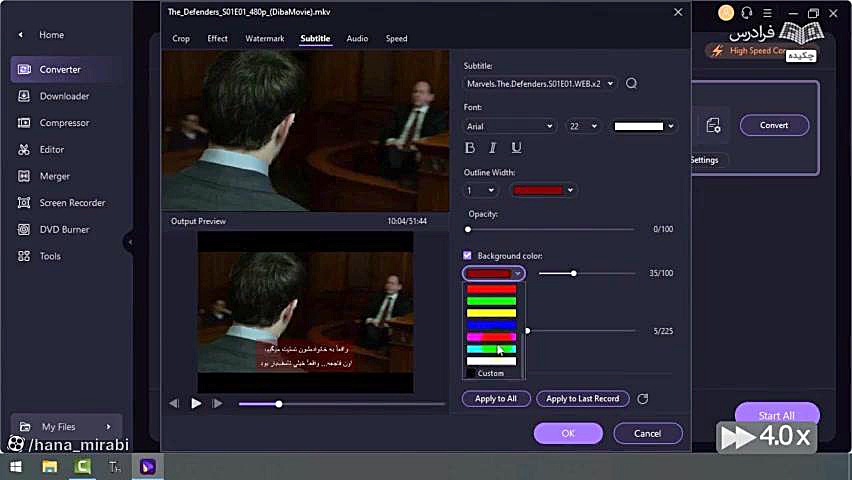Play the output preview video
The width and height of the screenshot is (852, 480).
(x=196, y=403)
